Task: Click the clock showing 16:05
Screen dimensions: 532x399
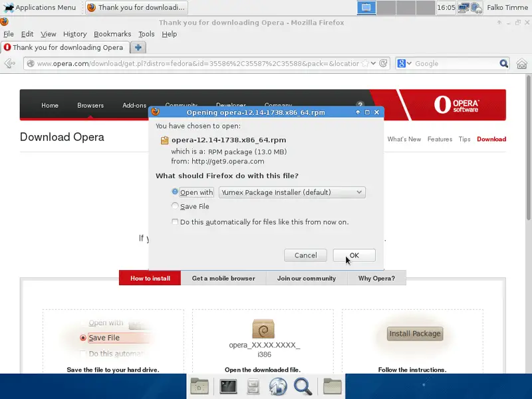Action: [446, 7]
